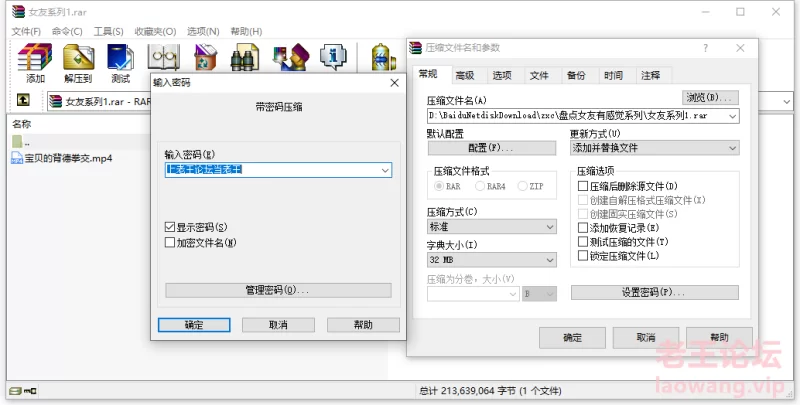
Task: Click the Wizard toolbar icon
Action: pos(290,58)
